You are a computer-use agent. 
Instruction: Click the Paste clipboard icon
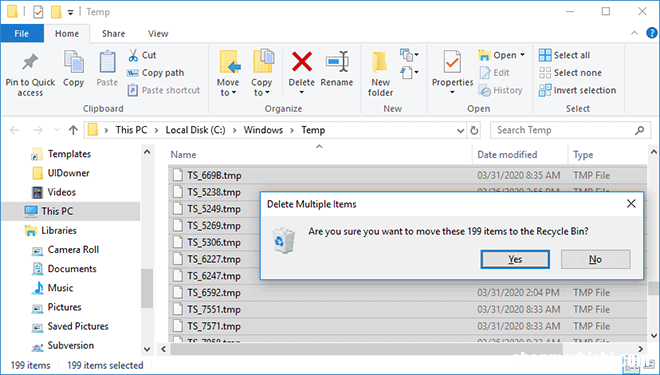[x=107, y=62]
